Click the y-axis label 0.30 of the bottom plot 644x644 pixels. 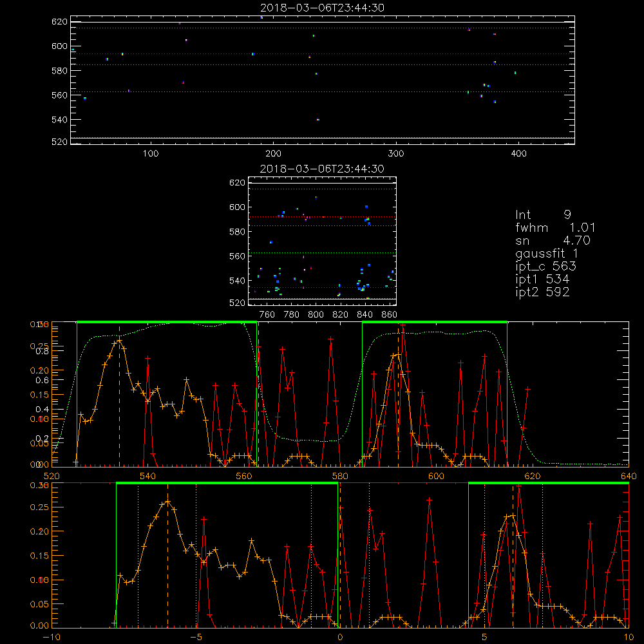tap(39, 485)
